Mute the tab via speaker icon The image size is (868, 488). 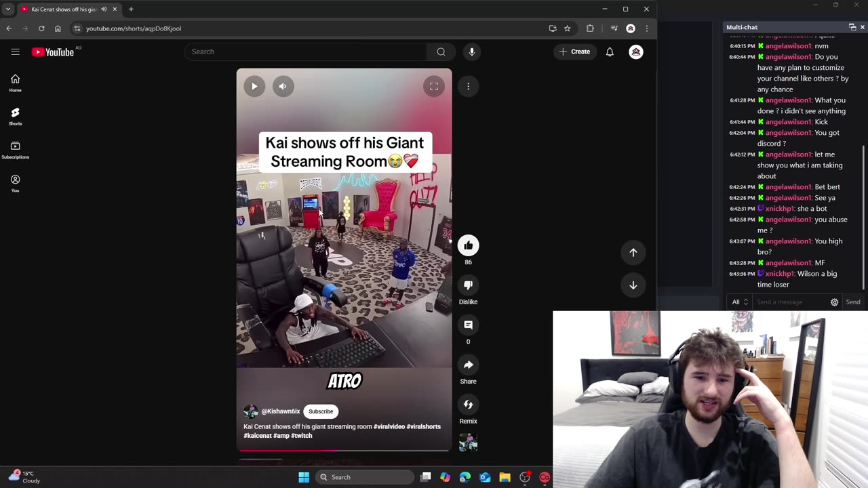(104, 9)
